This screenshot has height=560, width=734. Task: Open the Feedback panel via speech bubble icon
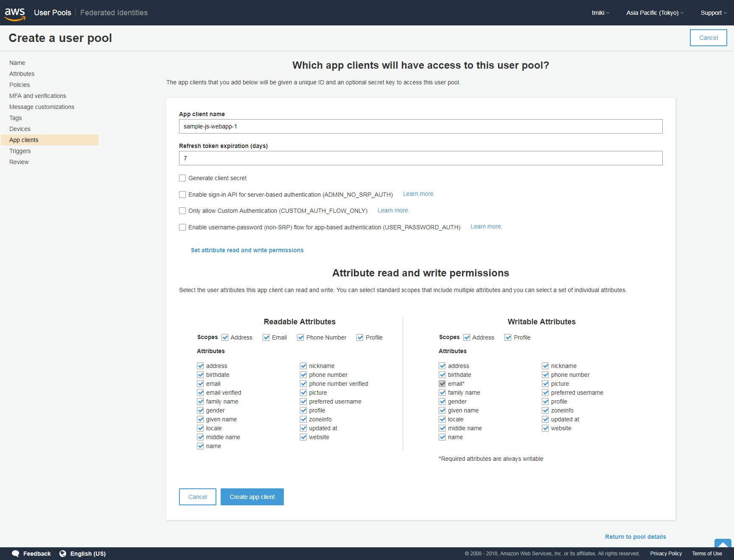pos(16,553)
